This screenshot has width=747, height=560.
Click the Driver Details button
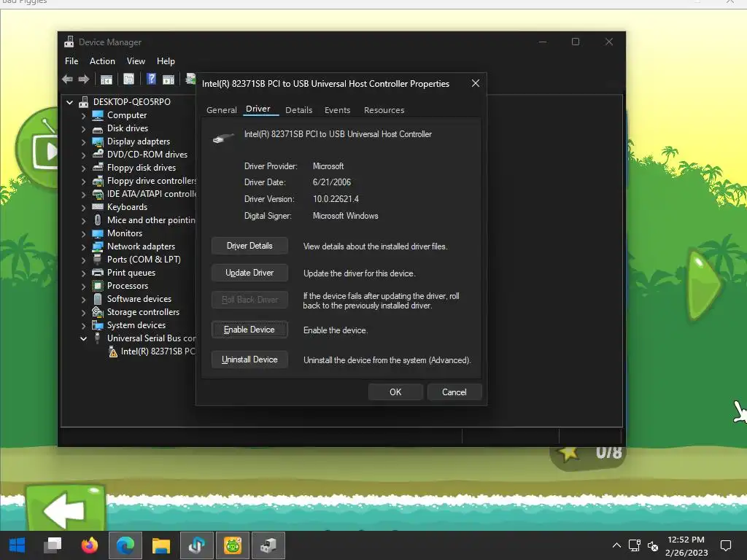pyautogui.click(x=249, y=246)
